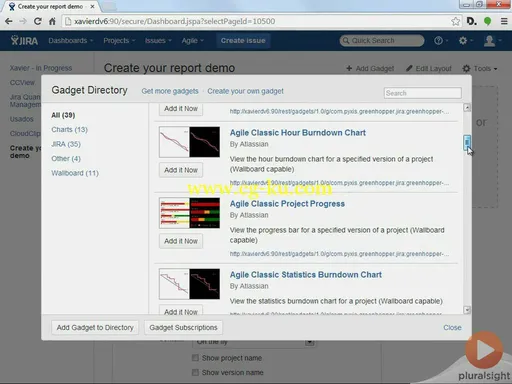
Task: Click the gadget list scrollbar thumb
Action: (x=467, y=143)
